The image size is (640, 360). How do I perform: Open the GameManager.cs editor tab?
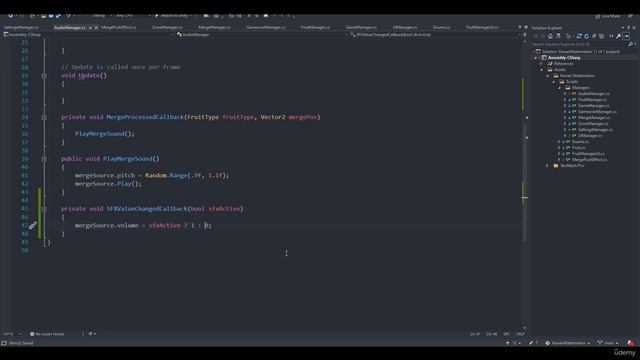(361, 27)
